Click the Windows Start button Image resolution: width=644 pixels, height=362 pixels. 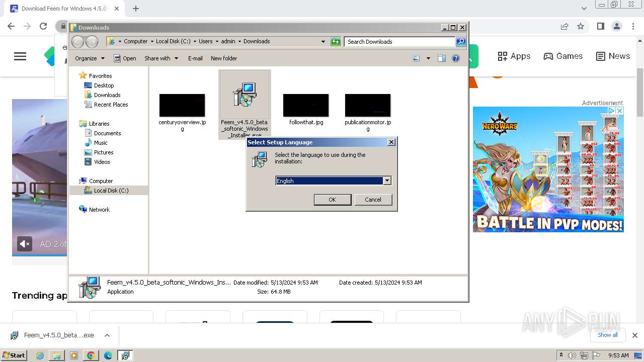click(x=14, y=355)
